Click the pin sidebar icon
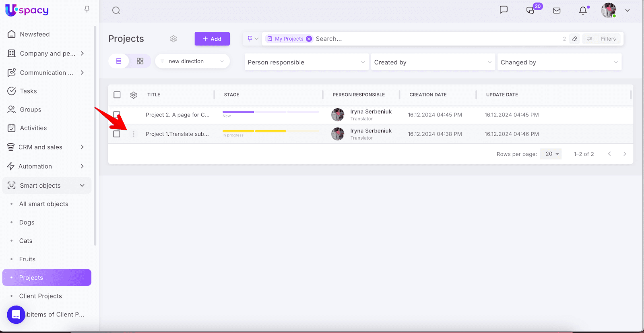 (x=87, y=9)
